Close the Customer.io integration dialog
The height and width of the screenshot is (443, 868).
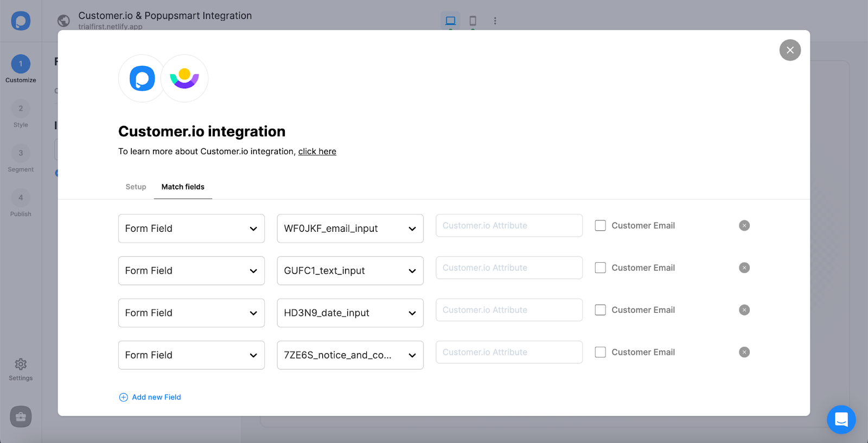click(x=790, y=50)
